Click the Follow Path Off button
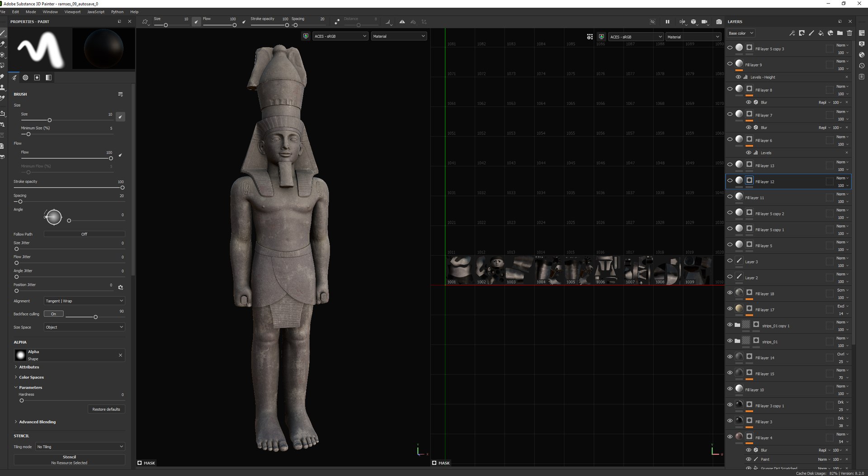Viewport: 868px width, 476px height. [x=84, y=234]
